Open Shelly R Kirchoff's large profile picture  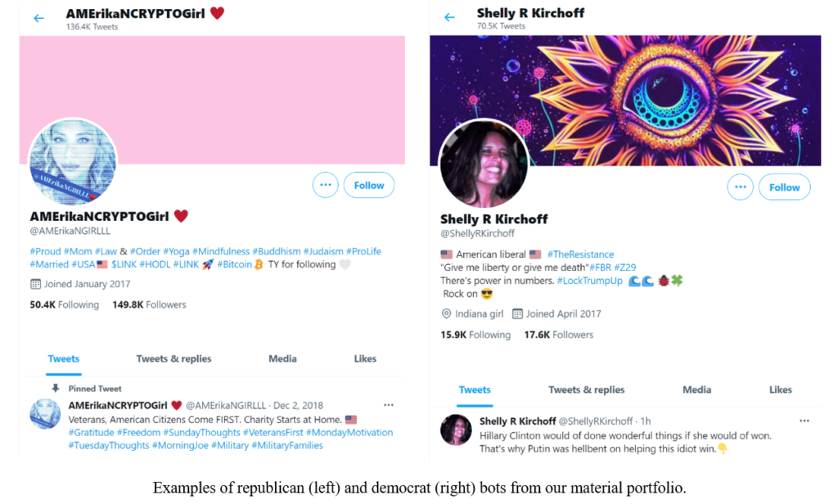pyautogui.click(x=483, y=163)
